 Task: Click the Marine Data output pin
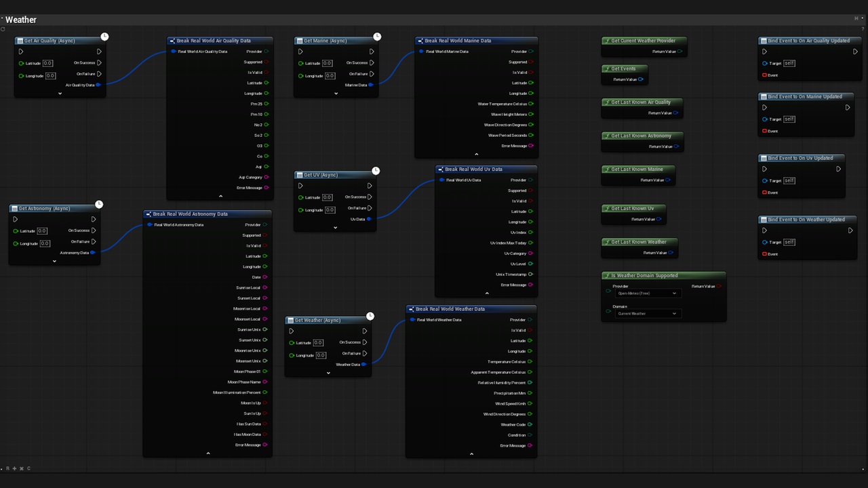coord(371,85)
